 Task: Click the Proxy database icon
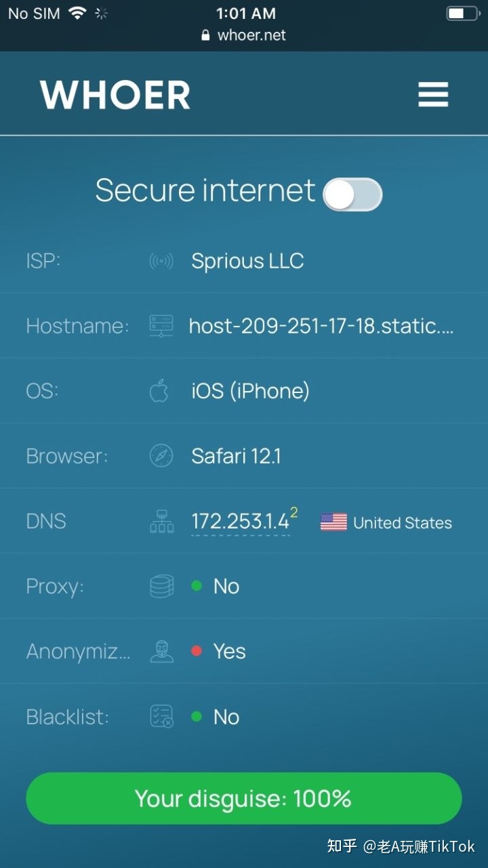click(x=161, y=586)
